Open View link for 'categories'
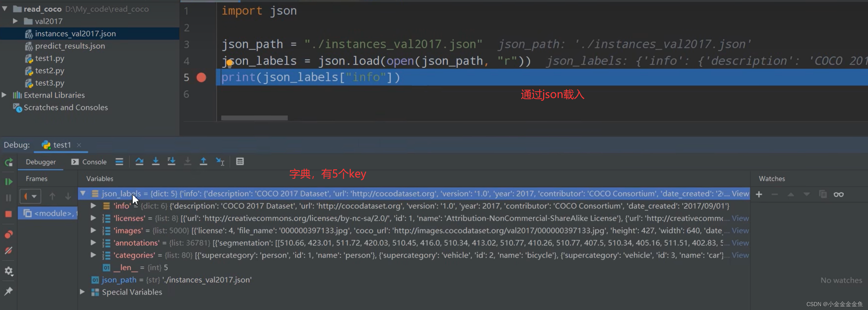 coord(740,255)
